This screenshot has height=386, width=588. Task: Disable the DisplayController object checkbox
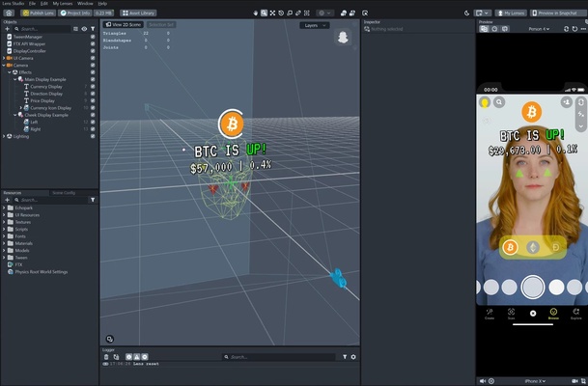click(x=93, y=51)
